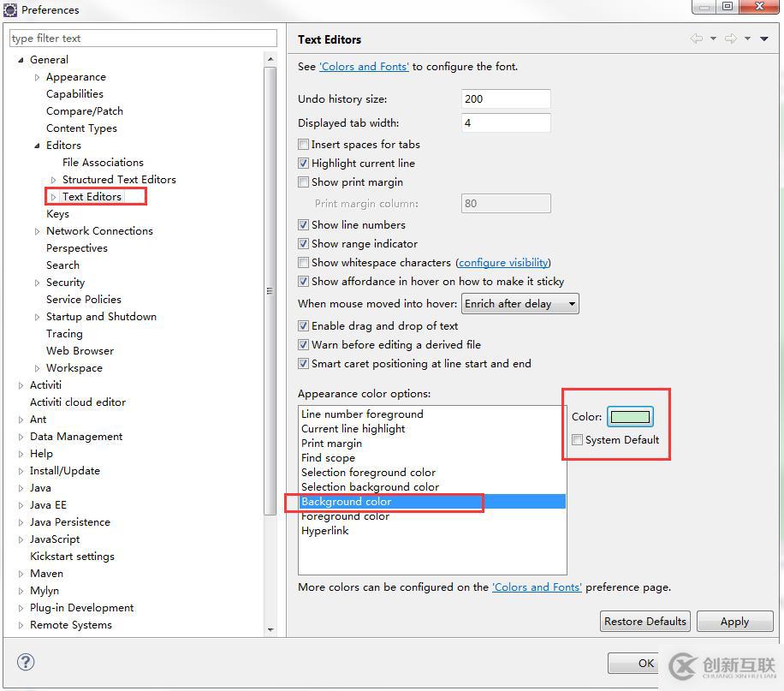Select Keys in the preferences tree

[x=57, y=214]
